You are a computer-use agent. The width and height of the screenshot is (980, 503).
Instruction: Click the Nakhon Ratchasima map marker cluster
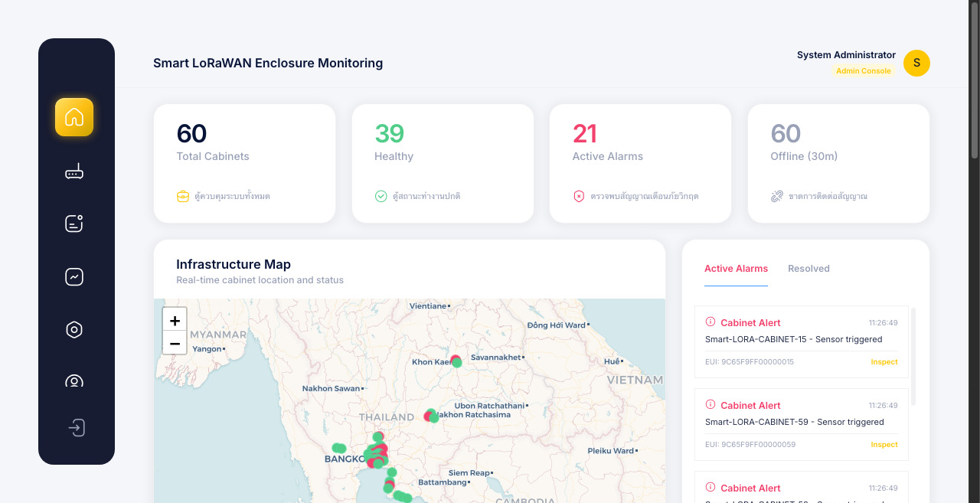432,416
